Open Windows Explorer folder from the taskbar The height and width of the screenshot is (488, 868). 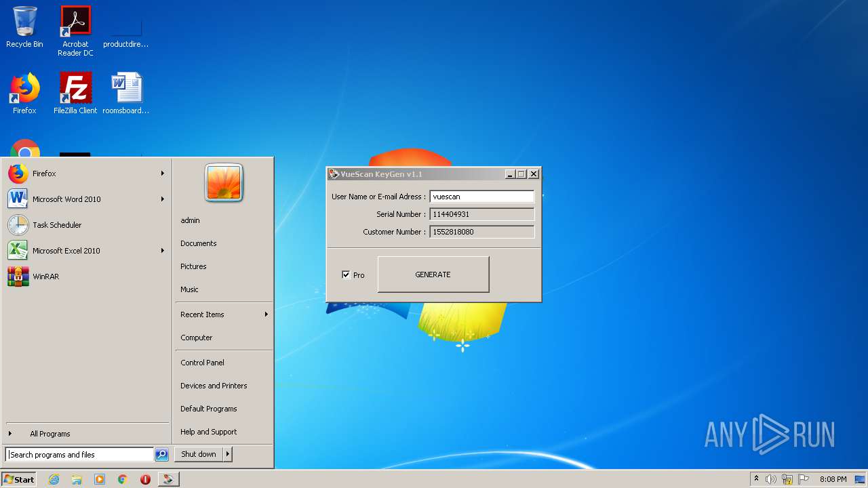click(77, 479)
